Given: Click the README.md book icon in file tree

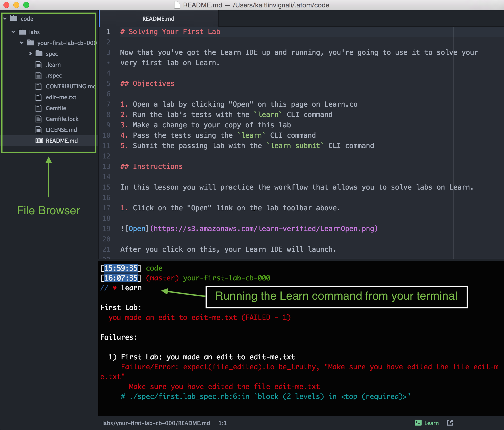Looking at the screenshot, I should (x=39, y=141).
